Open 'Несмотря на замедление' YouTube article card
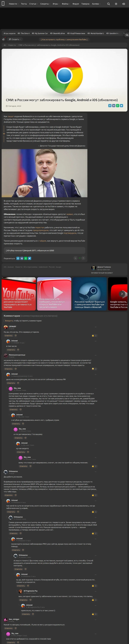The height and width of the screenshot is (644, 129). [19, 294]
